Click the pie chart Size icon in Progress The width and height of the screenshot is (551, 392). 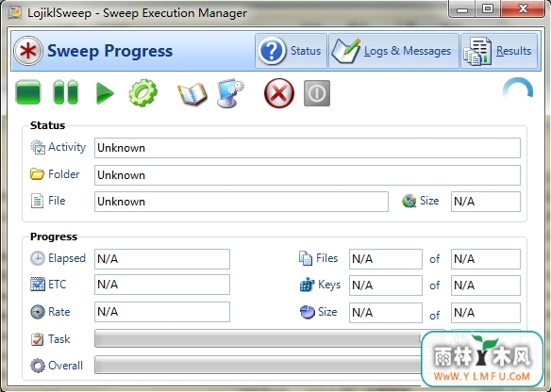308,312
